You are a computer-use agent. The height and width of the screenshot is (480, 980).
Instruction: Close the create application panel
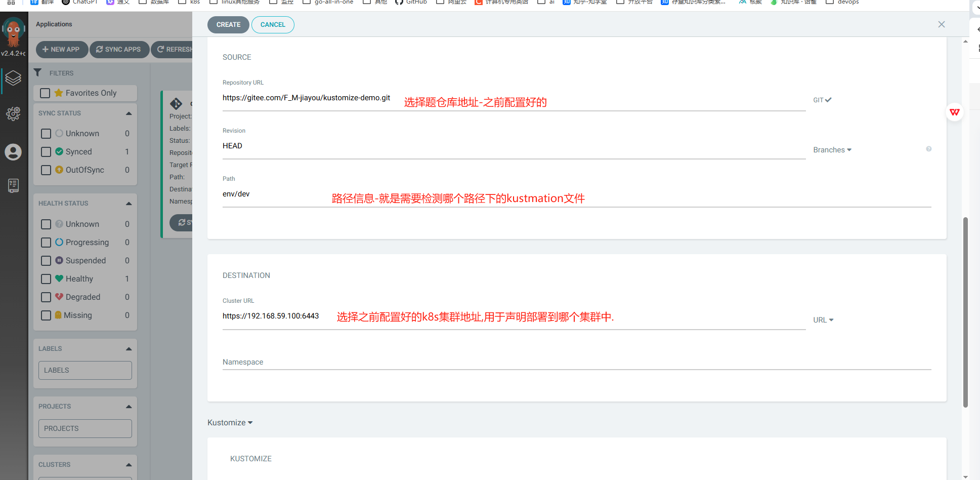pyautogui.click(x=941, y=24)
